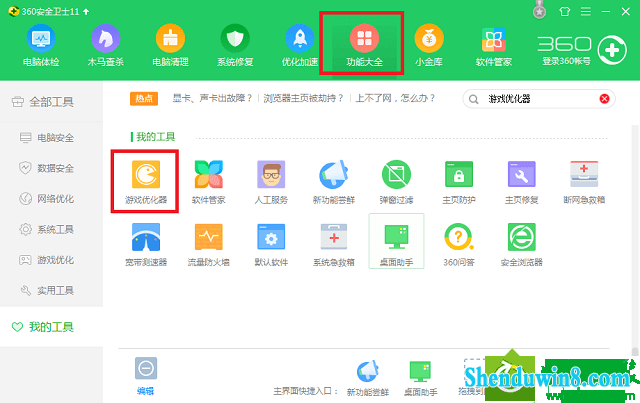Click inside the 游戏优化器 search field
Viewport: 640px width, 403px height.
click(539, 99)
